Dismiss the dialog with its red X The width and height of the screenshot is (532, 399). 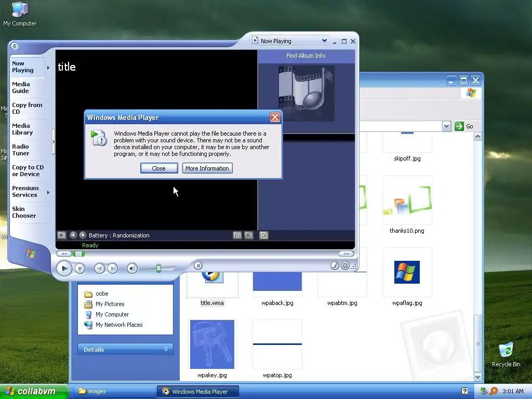click(275, 117)
